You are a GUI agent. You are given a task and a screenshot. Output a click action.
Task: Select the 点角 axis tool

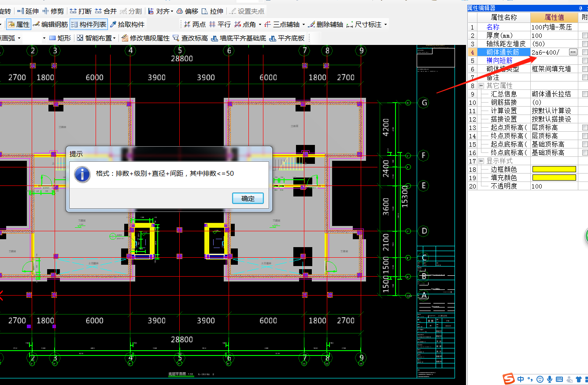[245, 25]
